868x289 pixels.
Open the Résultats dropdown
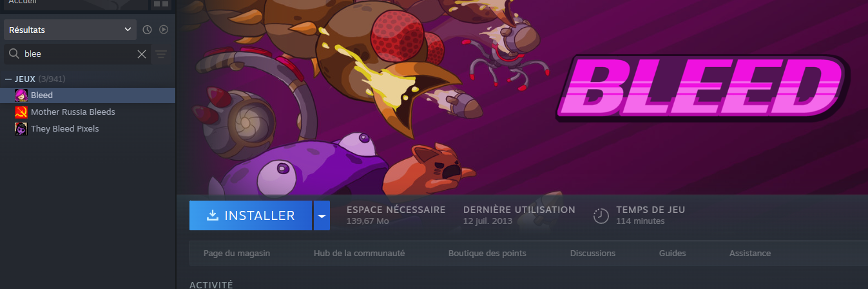pos(70,30)
